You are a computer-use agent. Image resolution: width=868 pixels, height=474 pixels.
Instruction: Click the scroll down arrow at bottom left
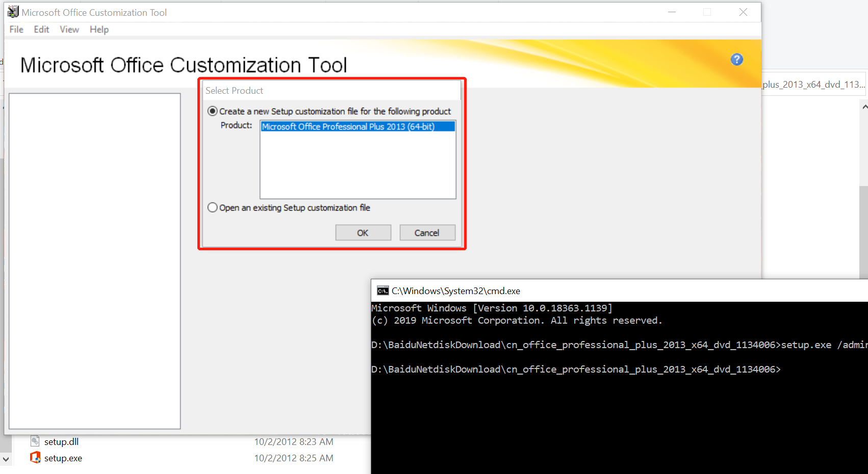point(6,459)
